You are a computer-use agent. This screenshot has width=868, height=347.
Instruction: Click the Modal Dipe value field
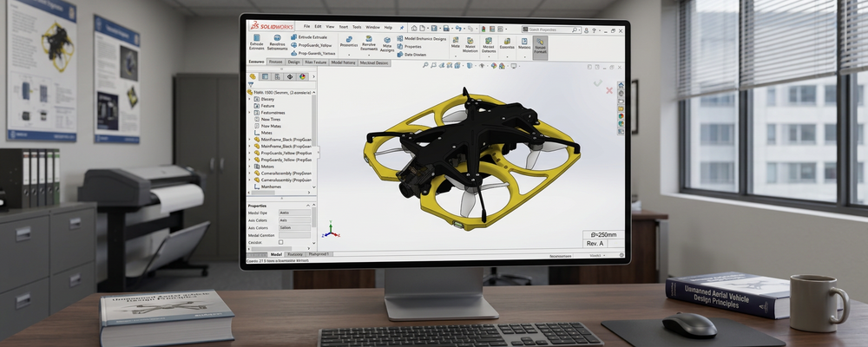(294, 213)
